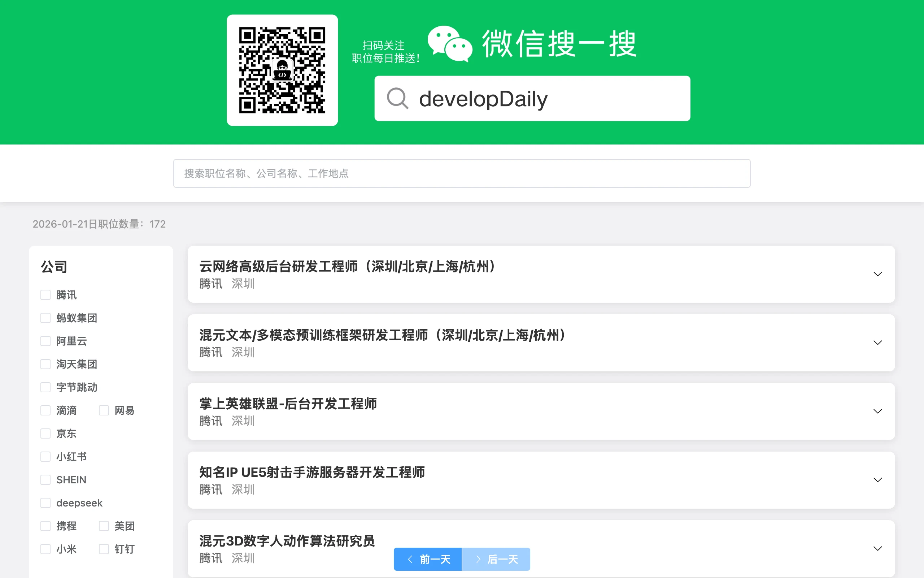Check the 滴滴 company filter
This screenshot has height=578, width=924.
(x=45, y=411)
